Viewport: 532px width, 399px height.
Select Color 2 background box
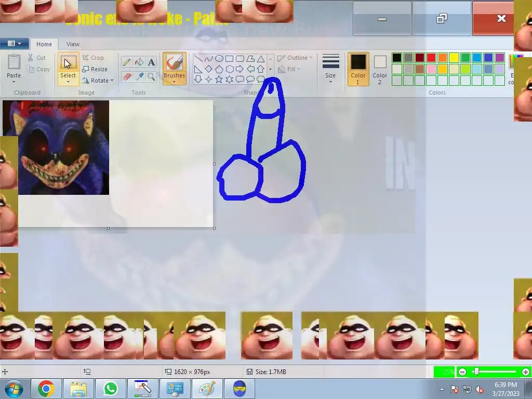[x=380, y=69]
